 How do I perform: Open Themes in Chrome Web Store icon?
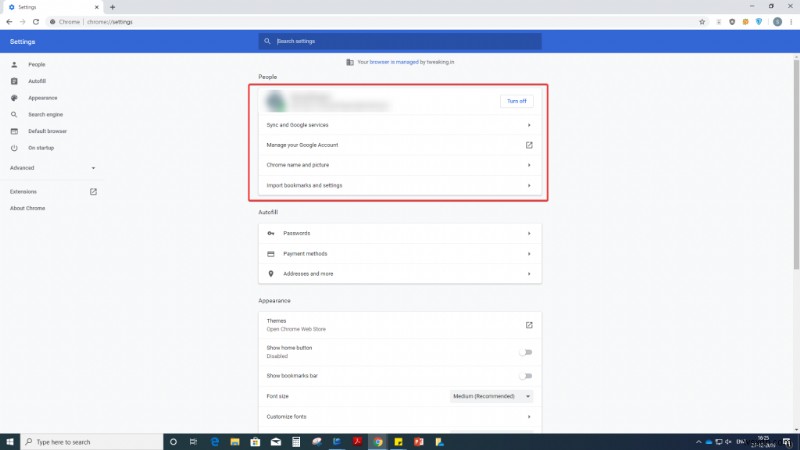coord(529,325)
